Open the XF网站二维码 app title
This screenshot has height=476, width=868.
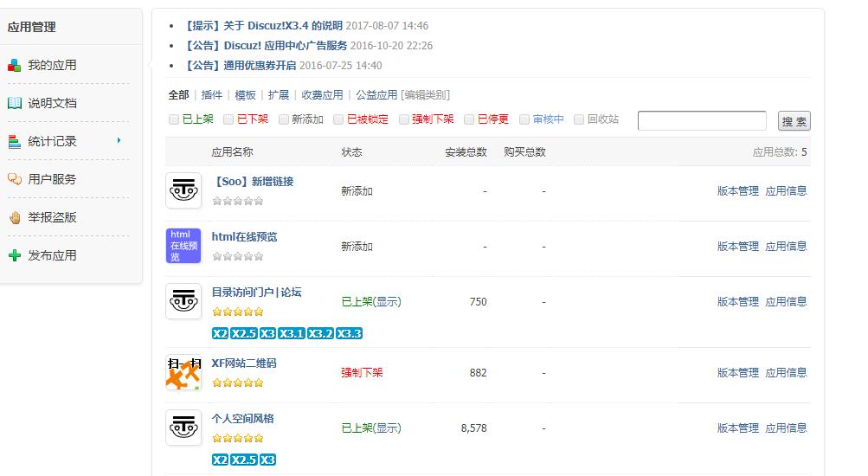pyautogui.click(x=244, y=363)
